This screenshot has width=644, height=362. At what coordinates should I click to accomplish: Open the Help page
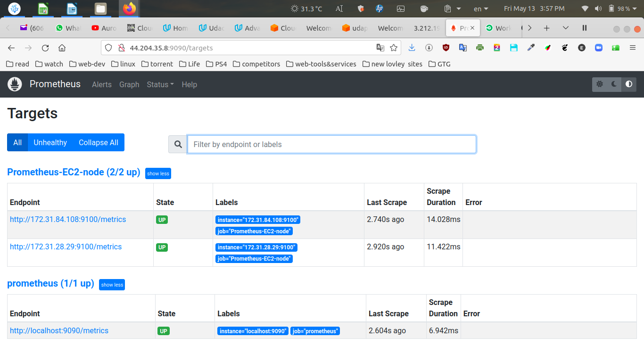coord(189,84)
